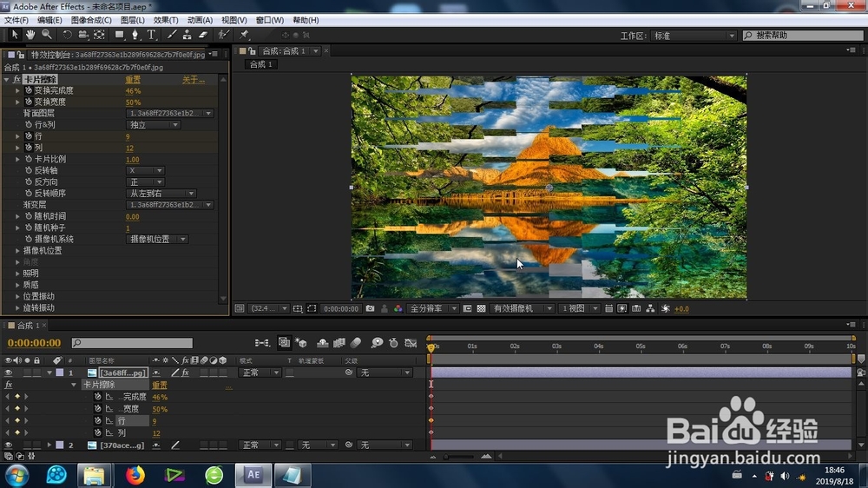Click 重置 to reset 卡片擦除 effect

tap(133, 80)
